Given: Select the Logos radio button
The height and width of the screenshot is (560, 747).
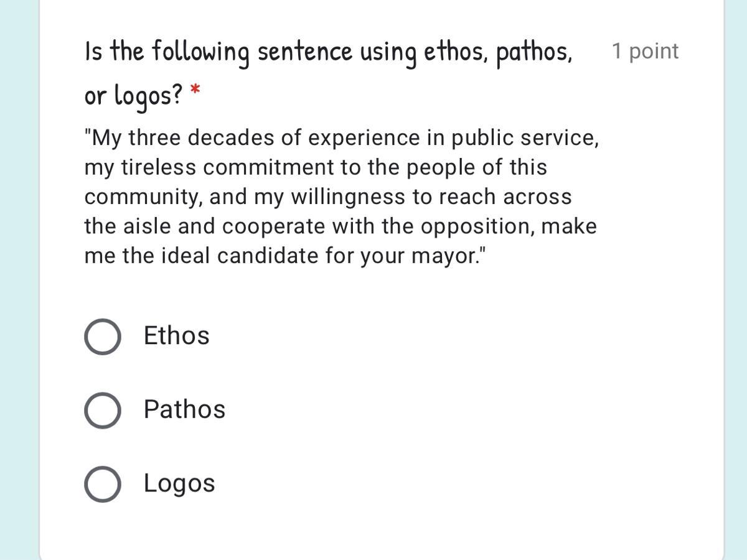Looking at the screenshot, I should click(102, 484).
